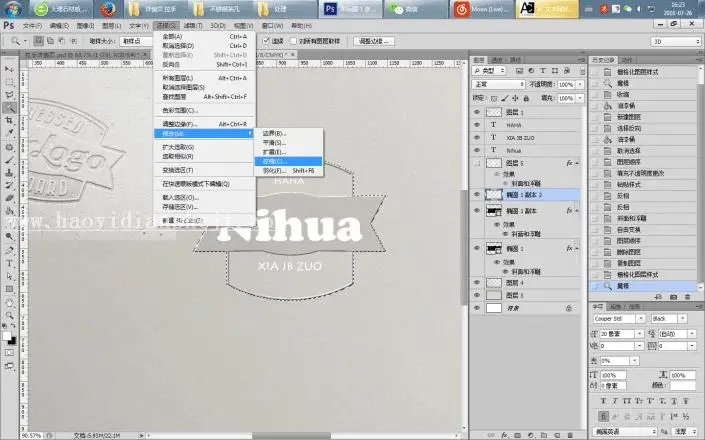Click the Add to Selection mode icon

(x=50, y=41)
